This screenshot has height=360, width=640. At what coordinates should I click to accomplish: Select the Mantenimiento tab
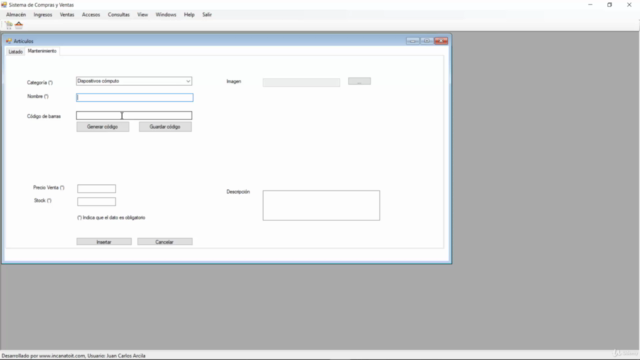click(x=42, y=51)
